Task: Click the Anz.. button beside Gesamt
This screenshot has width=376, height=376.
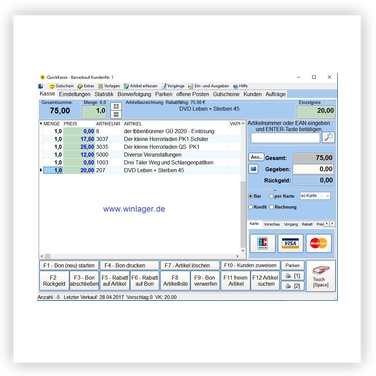Action: [256, 157]
